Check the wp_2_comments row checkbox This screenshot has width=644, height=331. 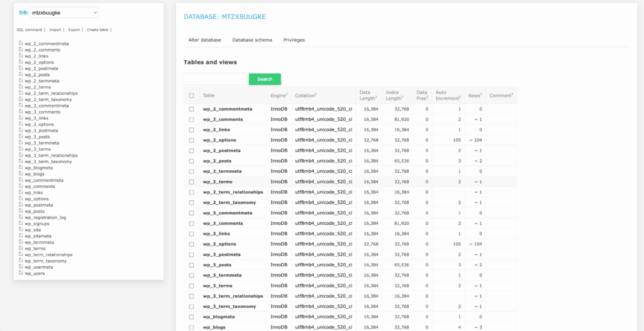point(191,119)
